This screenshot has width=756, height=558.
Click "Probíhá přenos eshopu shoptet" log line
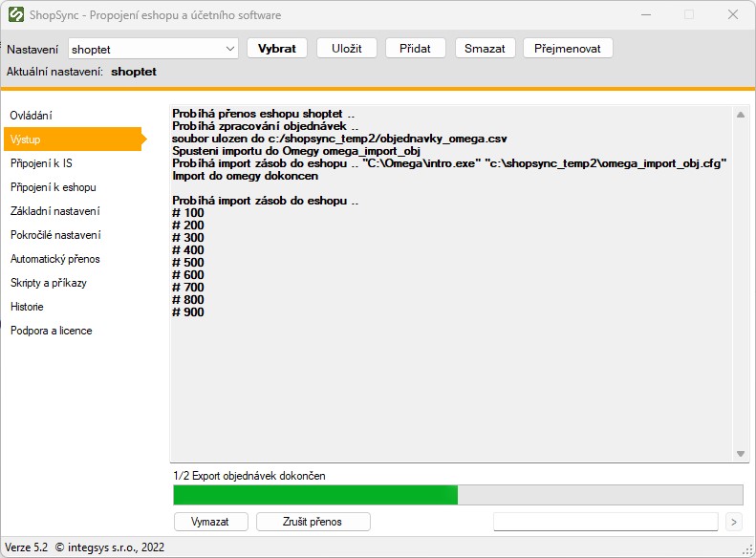click(263, 114)
